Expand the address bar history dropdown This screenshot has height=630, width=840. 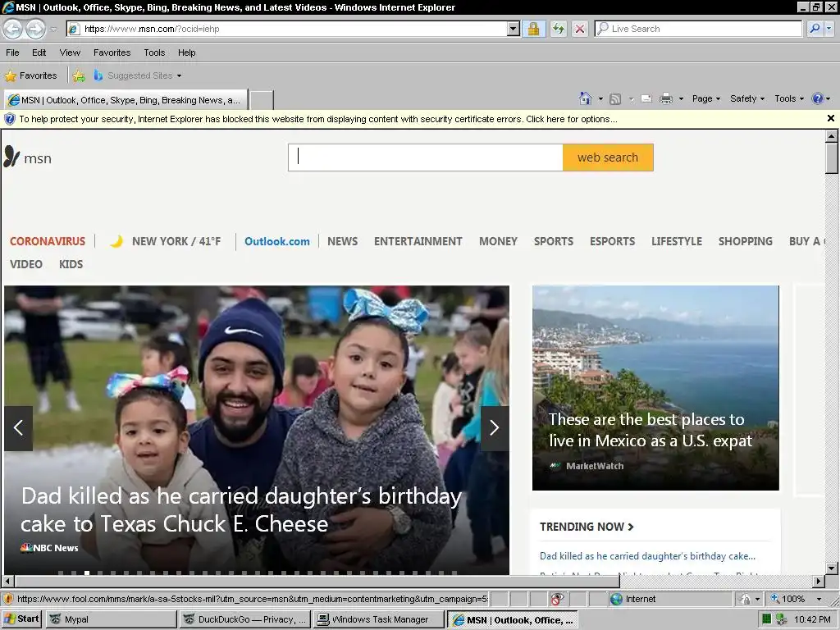tap(514, 29)
